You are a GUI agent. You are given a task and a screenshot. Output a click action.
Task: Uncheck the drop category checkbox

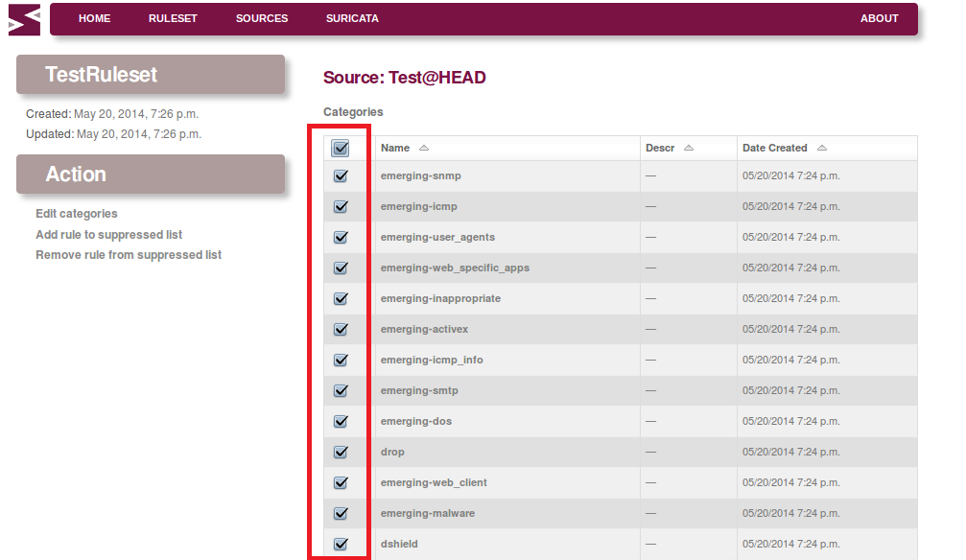[341, 452]
